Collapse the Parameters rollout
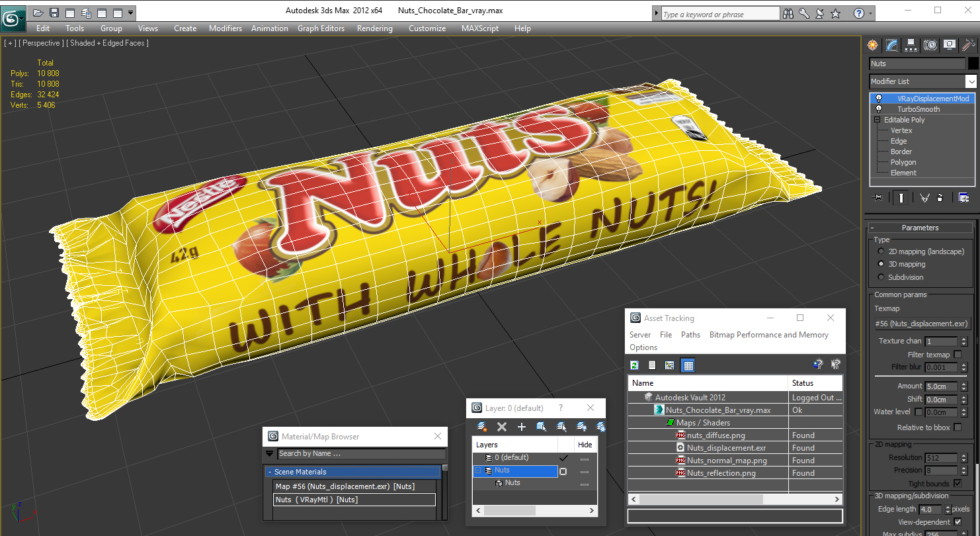The width and height of the screenshot is (980, 536). tap(920, 228)
